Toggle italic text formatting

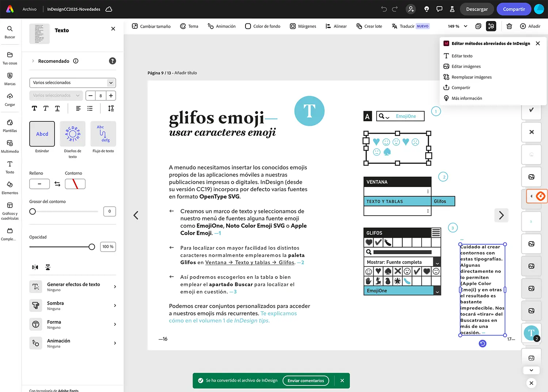pyautogui.click(x=46, y=109)
